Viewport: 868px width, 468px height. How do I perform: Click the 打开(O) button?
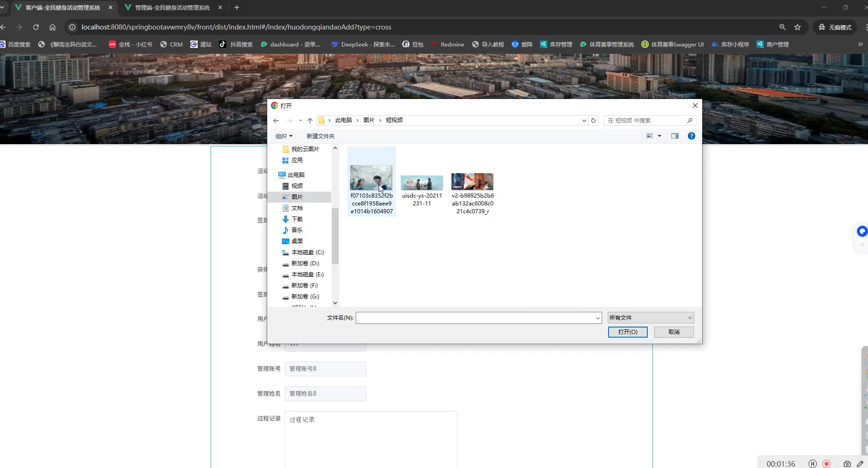click(628, 332)
